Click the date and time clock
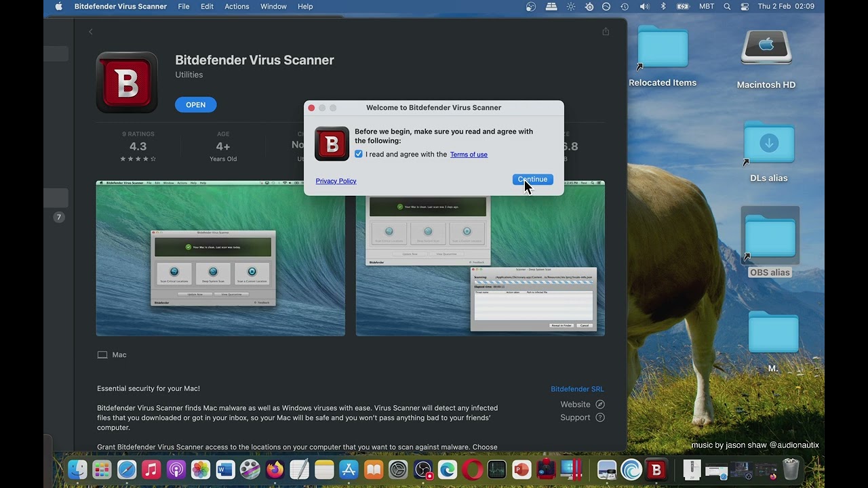Viewport: 868px width, 488px height. 786,7
